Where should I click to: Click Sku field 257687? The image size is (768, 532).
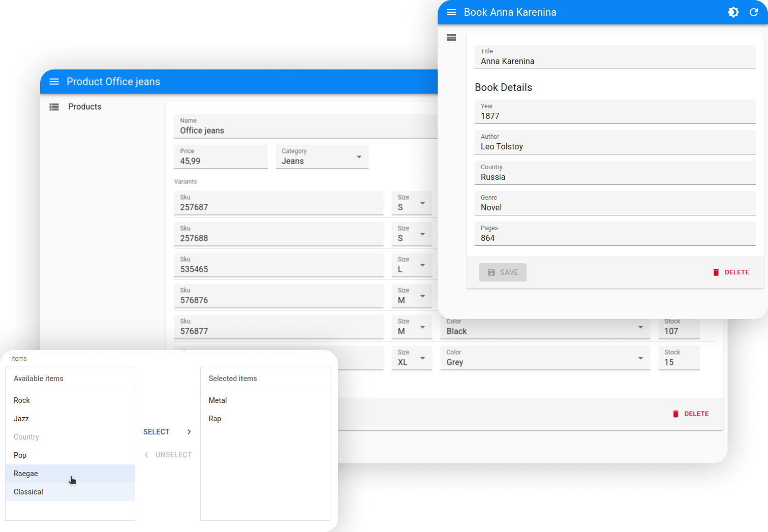[x=279, y=203]
